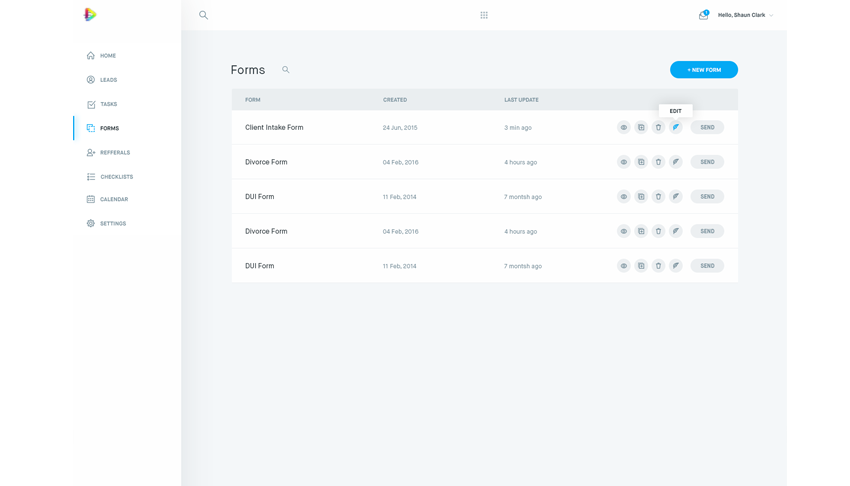Viewport: 850px width, 486px height.
Task: Click the magnifier icon in the top bar
Action: coord(203,15)
